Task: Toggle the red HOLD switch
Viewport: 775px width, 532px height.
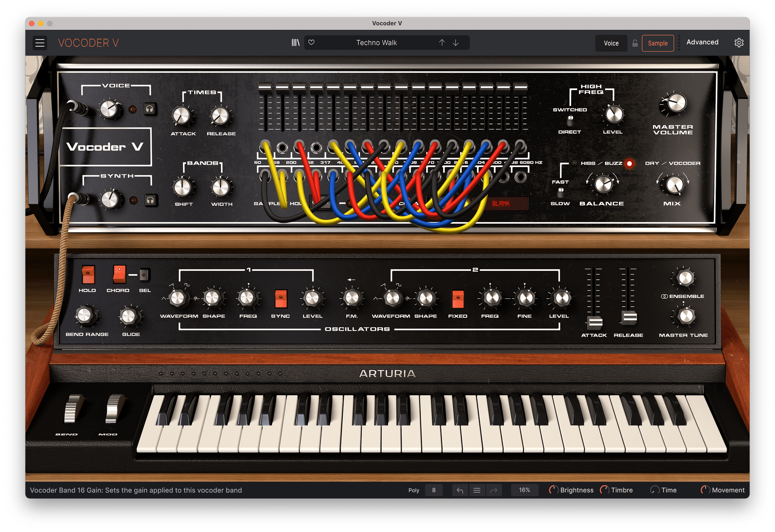Action: [x=88, y=274]
